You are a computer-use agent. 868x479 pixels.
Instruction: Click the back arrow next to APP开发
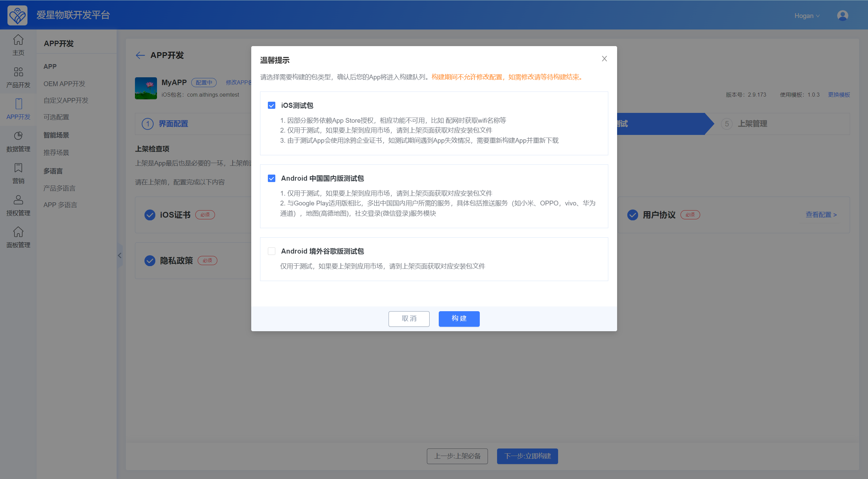pyautogui.click(x=140, y=55)
